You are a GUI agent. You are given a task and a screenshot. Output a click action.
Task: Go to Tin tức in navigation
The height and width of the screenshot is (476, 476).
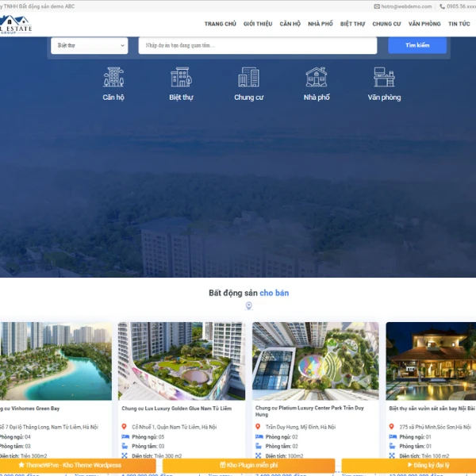point(459,25)
